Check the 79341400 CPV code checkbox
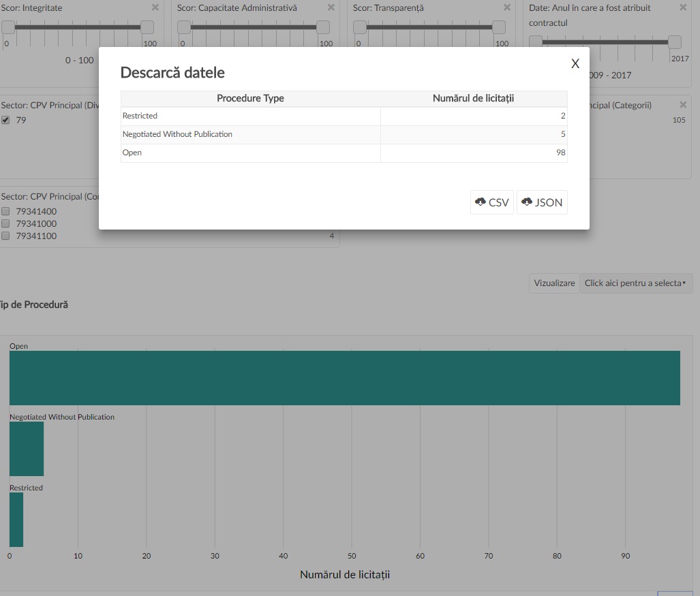Screen dimensions: 700x596 click(5, 211)
